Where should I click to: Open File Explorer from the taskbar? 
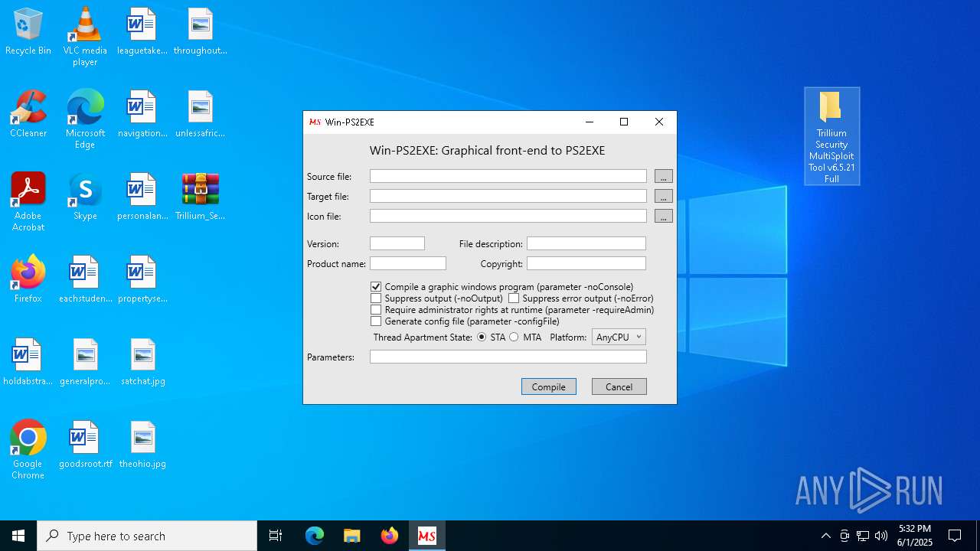pos(352,536)
